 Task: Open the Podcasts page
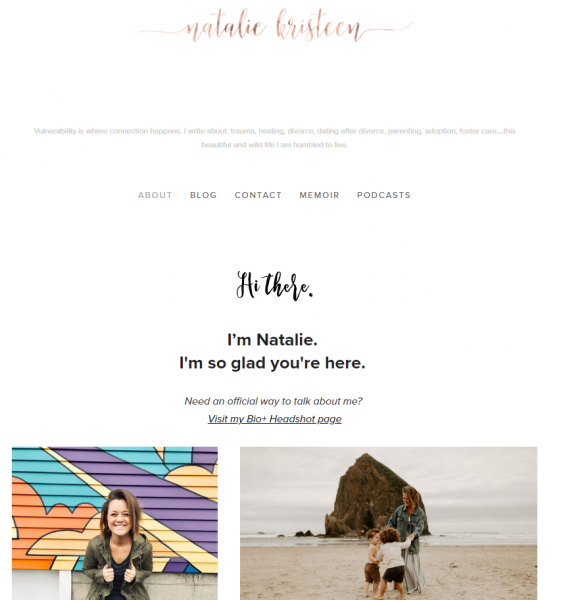384,195
